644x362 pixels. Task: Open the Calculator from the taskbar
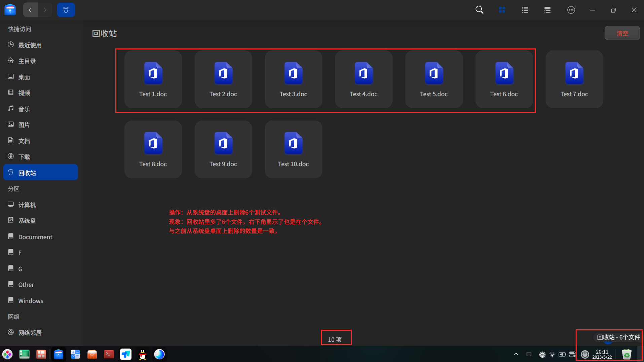[x=75, y=354]
